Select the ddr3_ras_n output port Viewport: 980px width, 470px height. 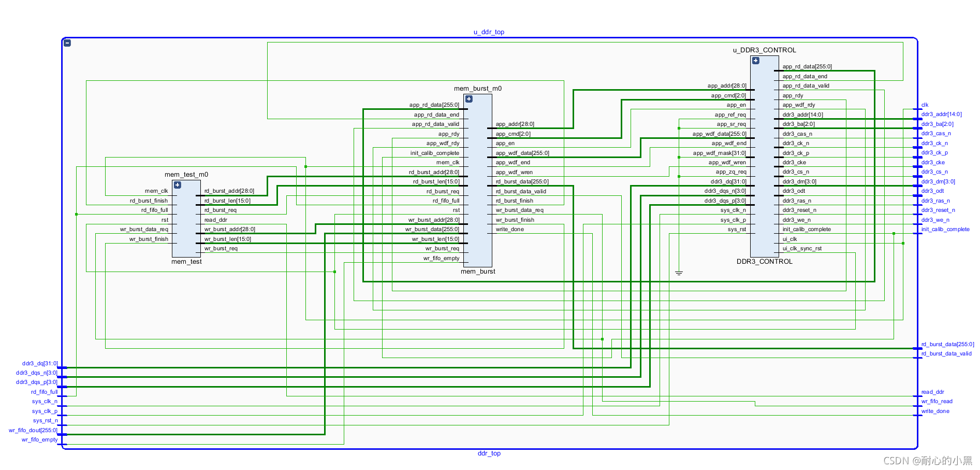click(x=935, y=201)
